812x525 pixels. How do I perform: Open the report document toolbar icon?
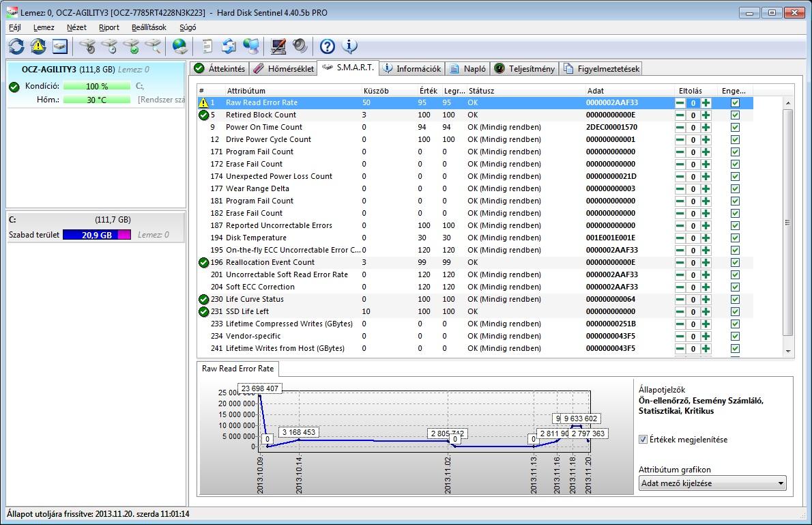207,46
